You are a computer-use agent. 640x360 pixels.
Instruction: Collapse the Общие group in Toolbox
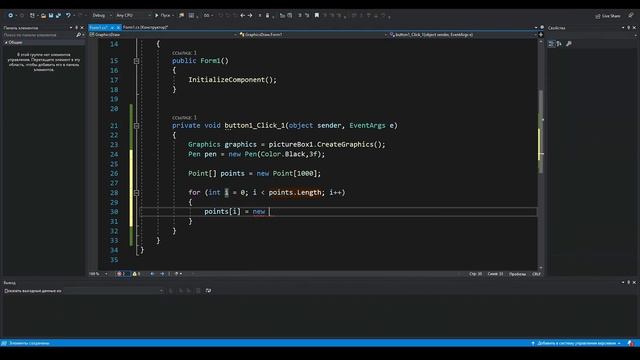[6, 42]
